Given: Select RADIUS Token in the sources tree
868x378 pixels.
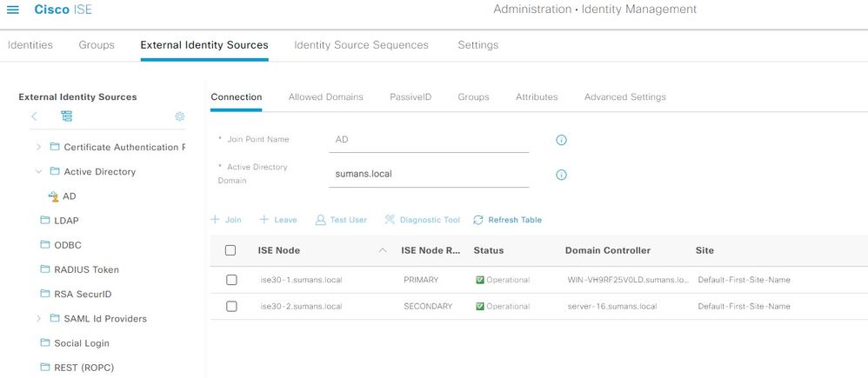Looking at the screenshot, I should 86,269.
